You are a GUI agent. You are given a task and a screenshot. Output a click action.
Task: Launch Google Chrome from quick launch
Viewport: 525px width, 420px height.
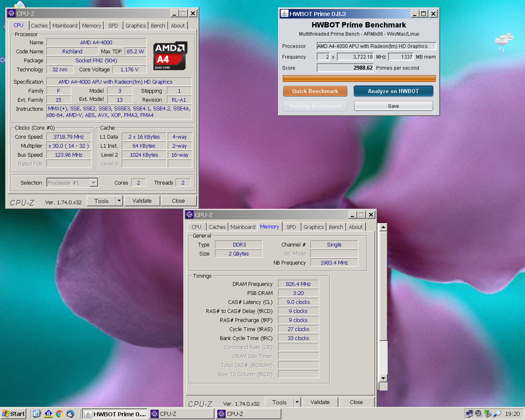point(59,414)
